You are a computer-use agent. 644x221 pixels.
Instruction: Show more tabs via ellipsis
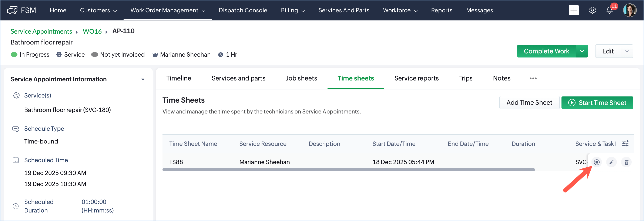[533, 78]
